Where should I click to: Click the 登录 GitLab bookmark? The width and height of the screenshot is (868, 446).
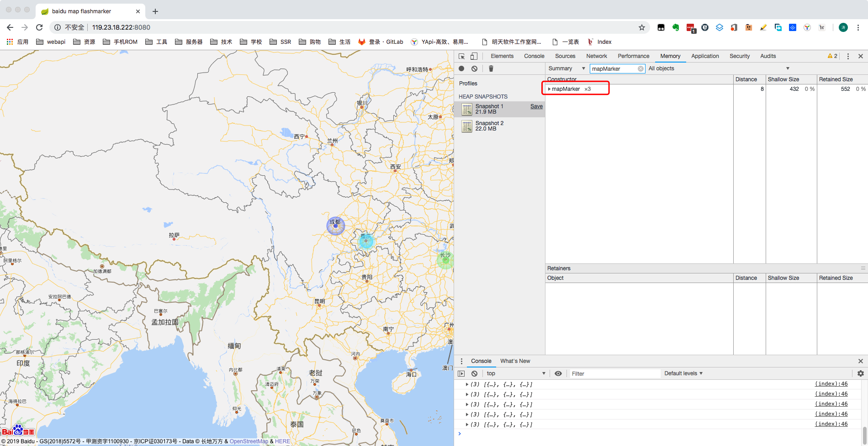[381, 42]
